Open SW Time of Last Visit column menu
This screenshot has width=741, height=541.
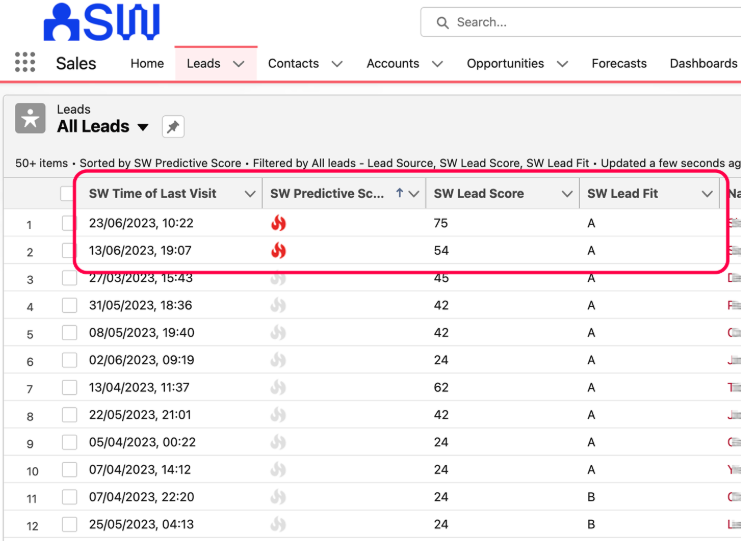click(x=250, y=194)
